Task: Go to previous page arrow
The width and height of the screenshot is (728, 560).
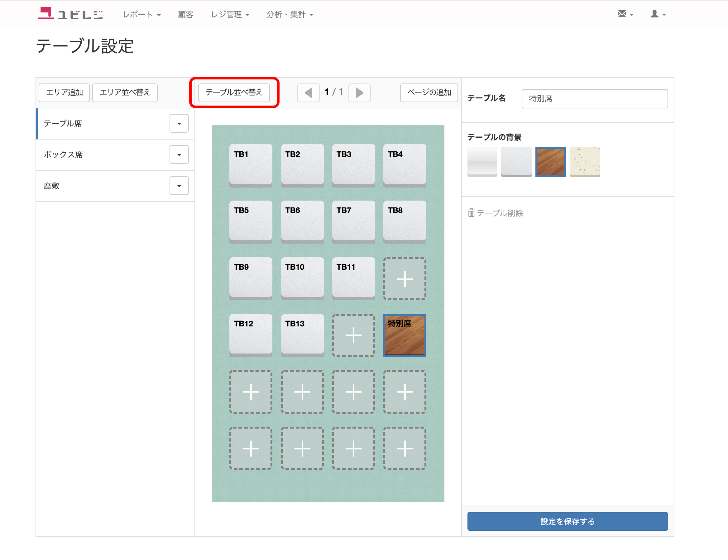Action: (x=308, y=92)
